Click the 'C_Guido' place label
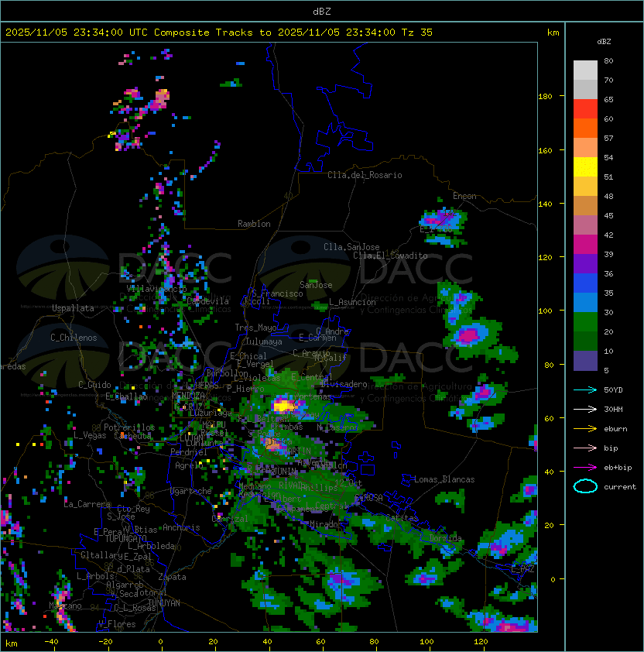This screenshot has width=644, height=652. pyautogui.click(x=94, y=385)
